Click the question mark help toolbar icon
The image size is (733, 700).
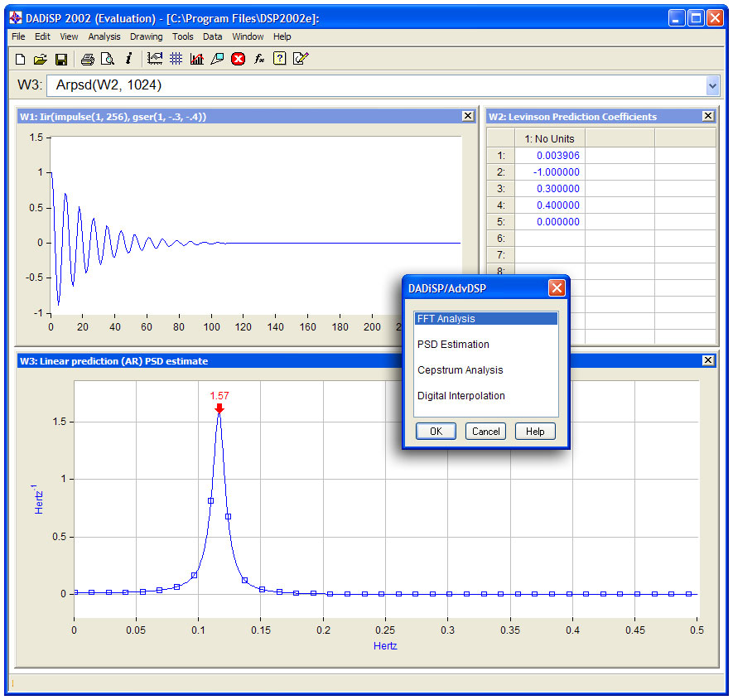pos(280,59)
